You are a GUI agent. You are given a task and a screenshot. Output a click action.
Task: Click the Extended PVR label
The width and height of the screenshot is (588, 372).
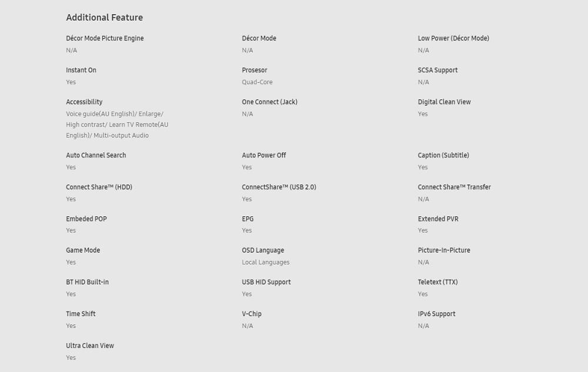click(x=438, y=219)
